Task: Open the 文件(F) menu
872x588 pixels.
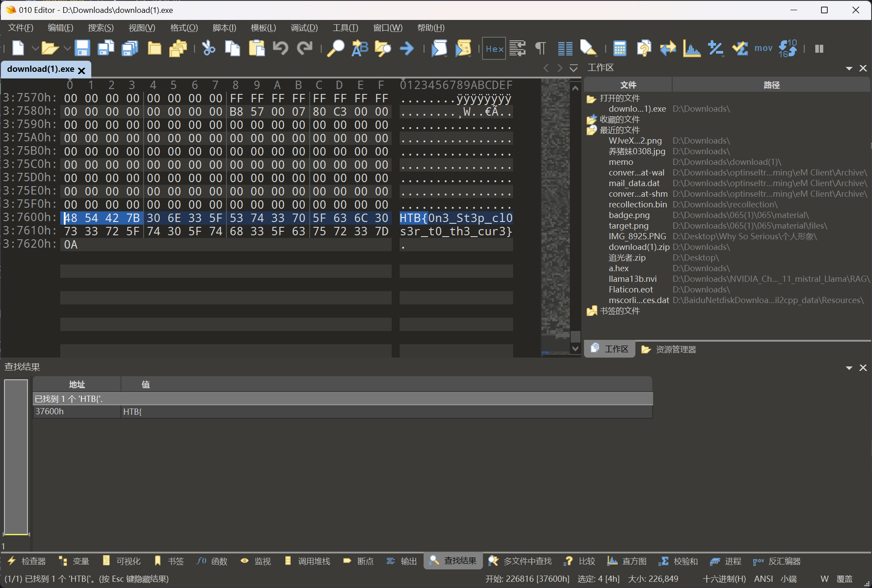Action: pyautogui.click(x=21, y=28)
